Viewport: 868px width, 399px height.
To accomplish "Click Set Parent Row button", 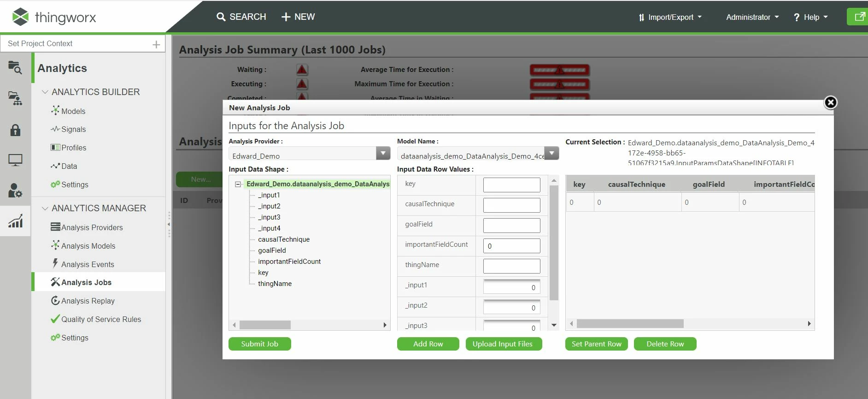I will [x=596, y=344].
